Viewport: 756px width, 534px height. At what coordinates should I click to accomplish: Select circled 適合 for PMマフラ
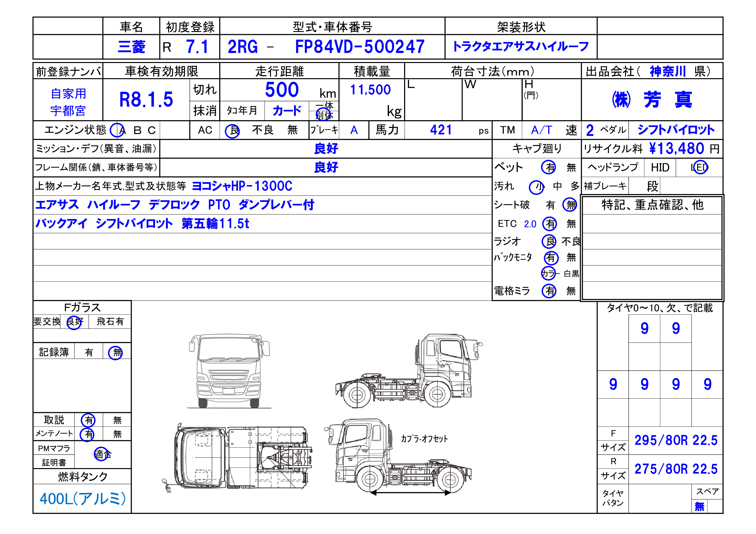click(x=102, y=455)
